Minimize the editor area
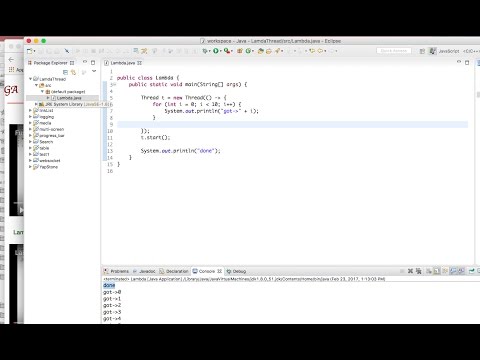 click(x=459, y=62)
